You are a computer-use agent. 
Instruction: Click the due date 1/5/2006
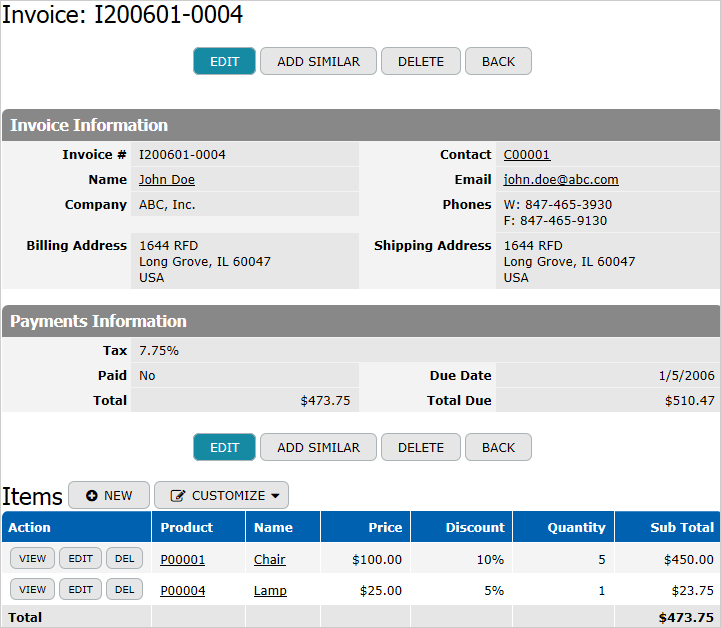[687, 376]
